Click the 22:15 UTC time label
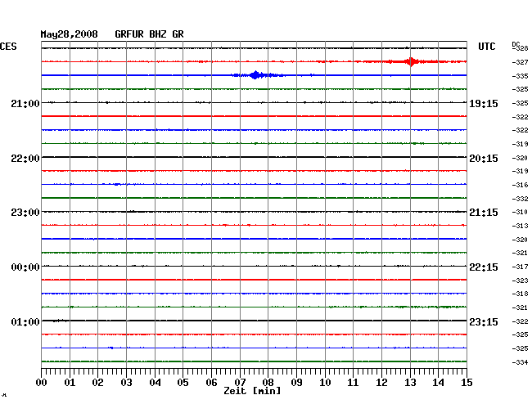 (484, 267)
